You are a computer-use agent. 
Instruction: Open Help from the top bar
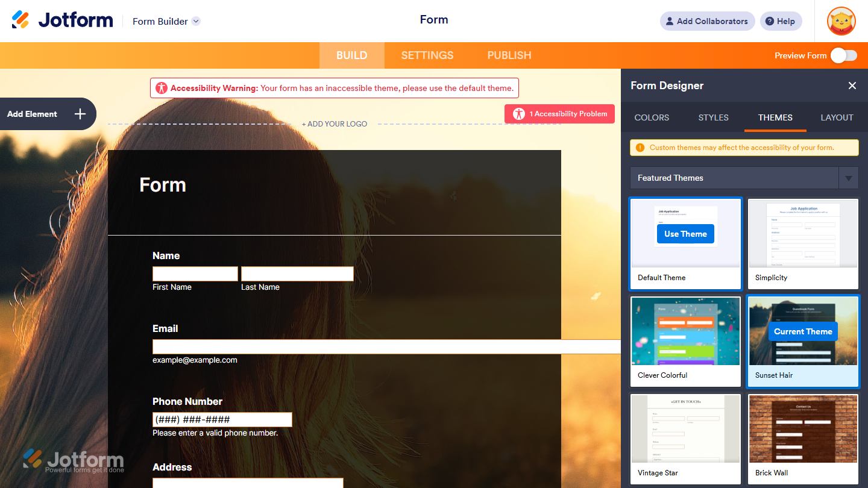point(781,21)
